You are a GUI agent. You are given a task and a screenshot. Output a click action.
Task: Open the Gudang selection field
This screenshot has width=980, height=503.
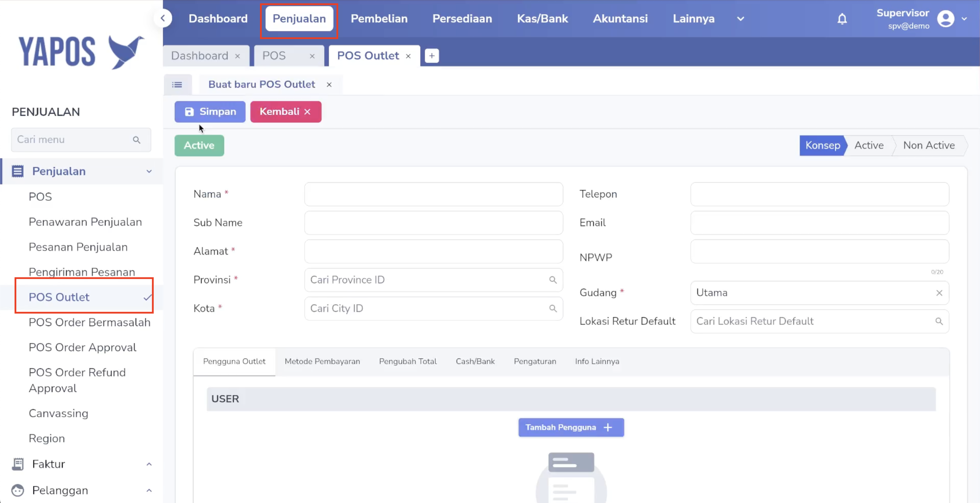tap(819, 293)
